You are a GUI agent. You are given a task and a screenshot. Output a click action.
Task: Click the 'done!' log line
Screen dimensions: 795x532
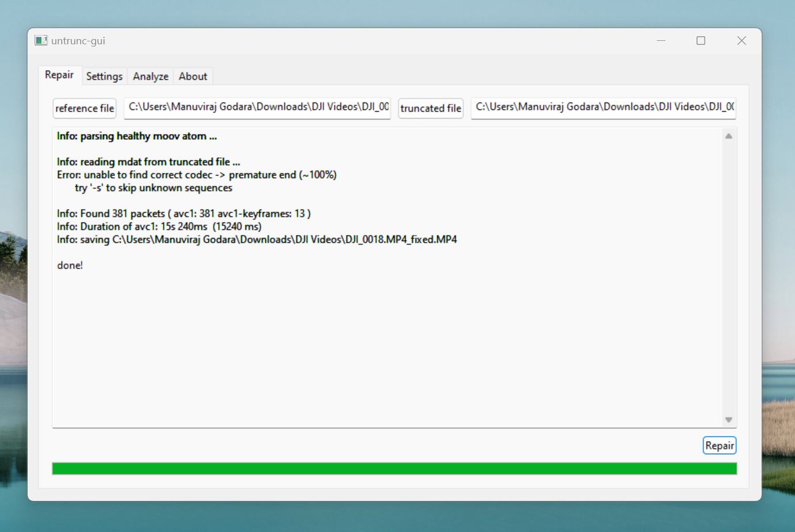coord(70,265)
